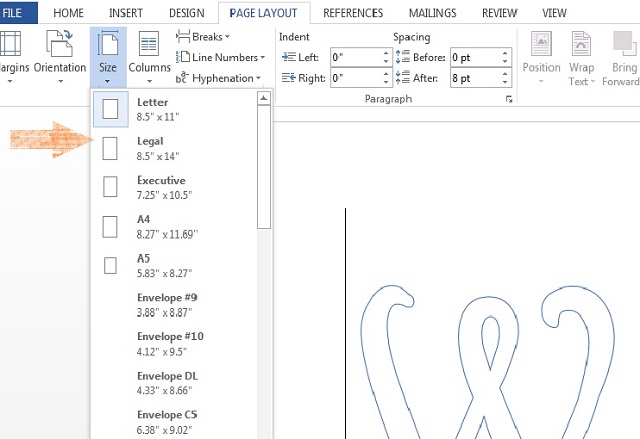Click the Executive page thumbnail icon
This screenshot has width=640, height=439.
pyautogui.click(x=110, y=187)
